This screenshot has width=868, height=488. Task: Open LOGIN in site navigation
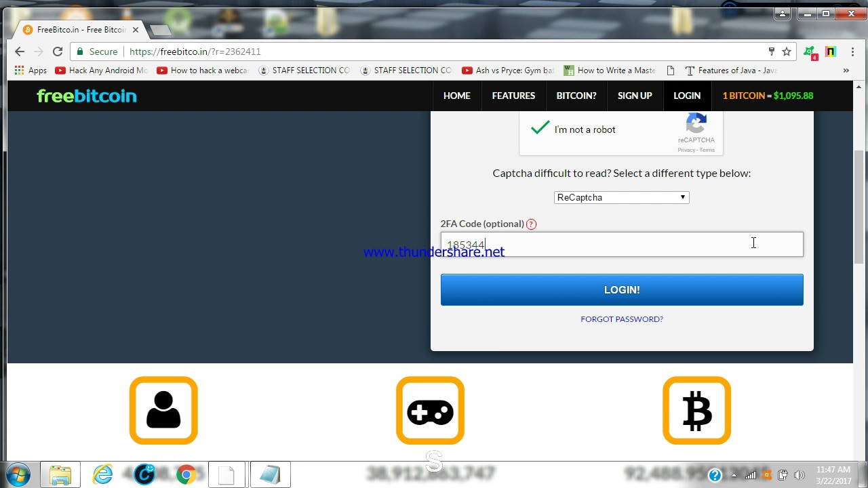(687, 96)
